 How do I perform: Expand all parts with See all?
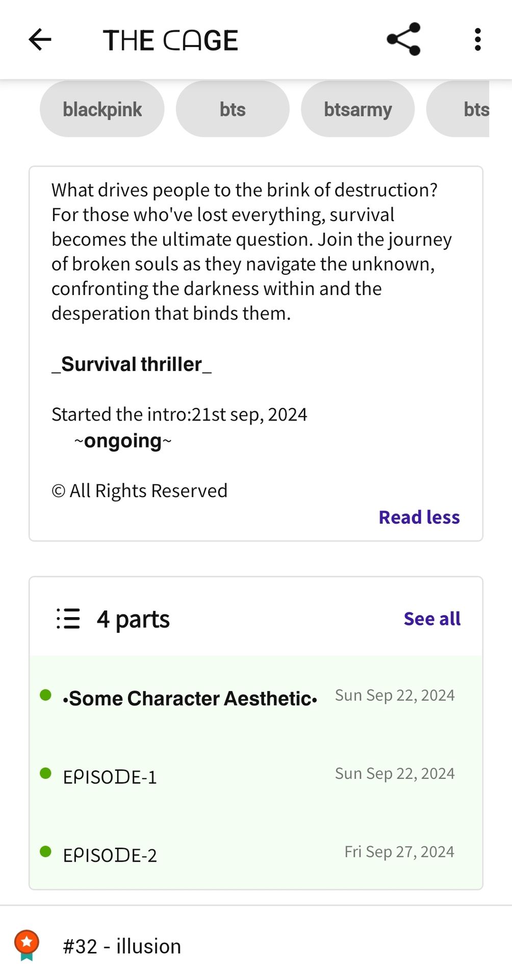[x=432, y=619]
